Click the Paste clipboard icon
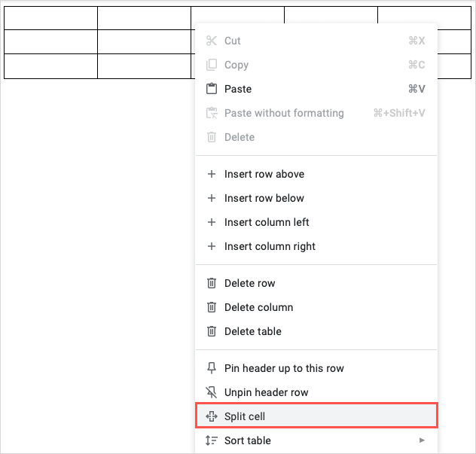This screenshot has height=454, width=476. pyautogui.click(x=212, y=89)
